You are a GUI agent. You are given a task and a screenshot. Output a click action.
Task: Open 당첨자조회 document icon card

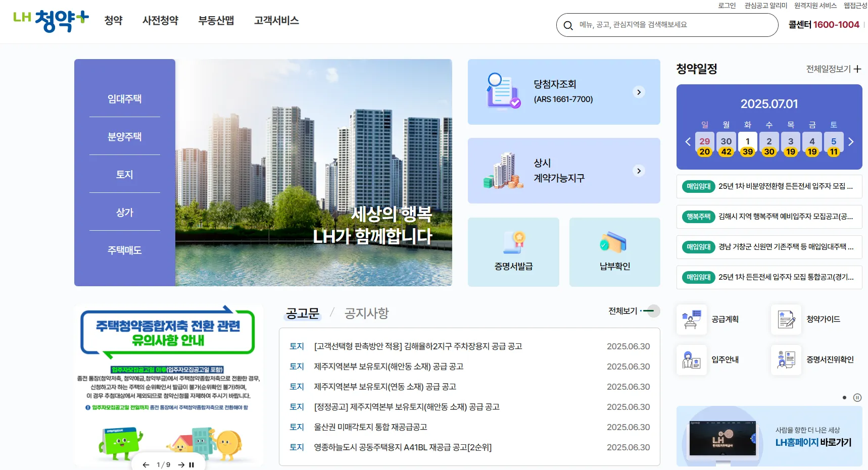tap(503, 91)
